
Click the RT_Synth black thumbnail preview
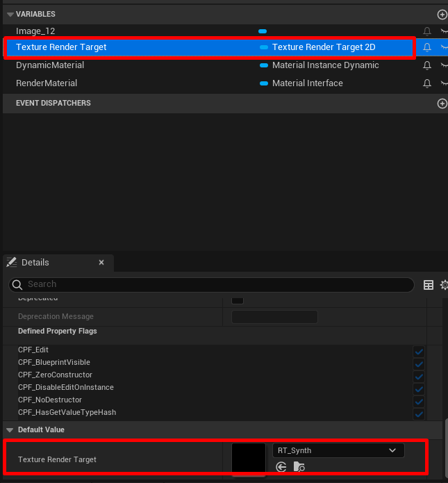[x=249, y=459]
